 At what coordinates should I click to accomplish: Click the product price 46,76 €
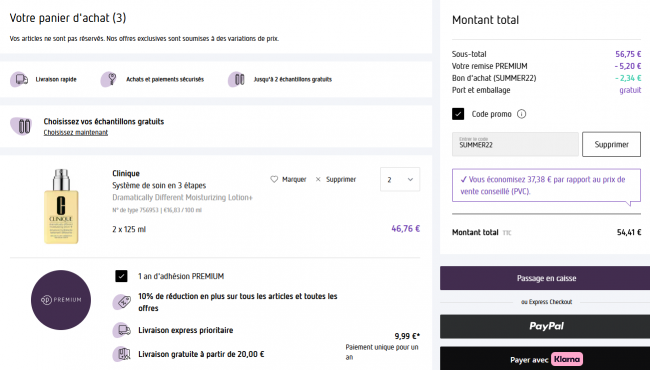405,229
